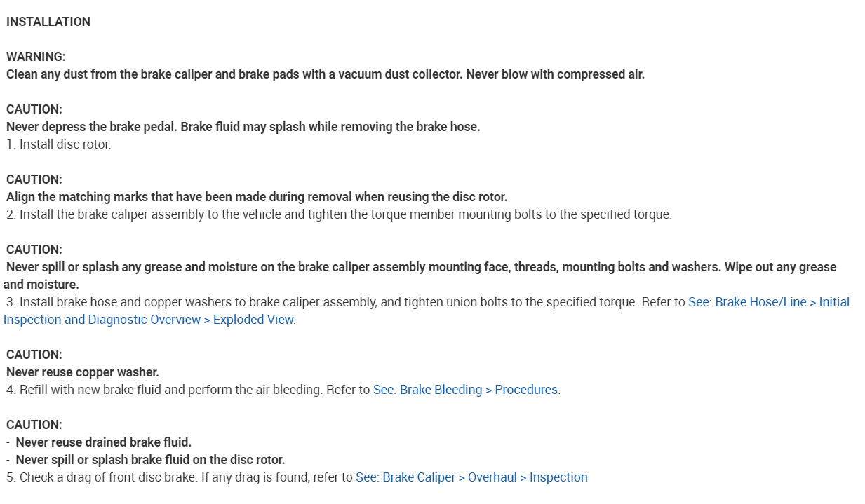
Task: Click step 1 'Install disc rotor'
Action: 59,144
